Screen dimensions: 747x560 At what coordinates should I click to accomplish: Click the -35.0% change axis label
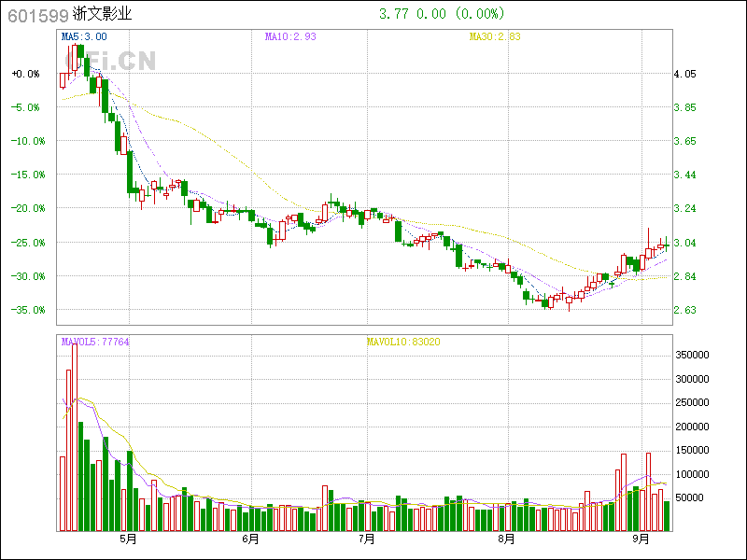point(26,310)
